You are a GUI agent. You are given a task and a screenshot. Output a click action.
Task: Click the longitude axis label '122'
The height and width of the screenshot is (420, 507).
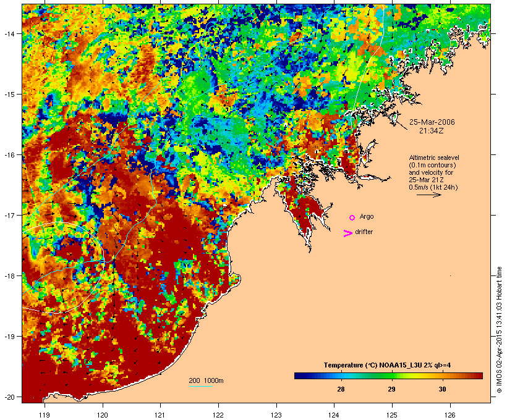pos(218,415)
